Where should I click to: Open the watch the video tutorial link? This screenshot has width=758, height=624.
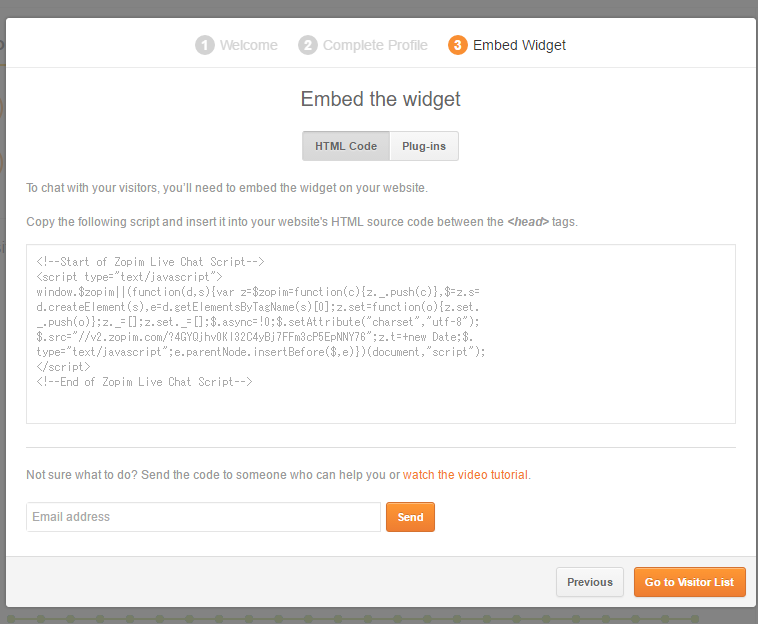[x=465, y=475]
